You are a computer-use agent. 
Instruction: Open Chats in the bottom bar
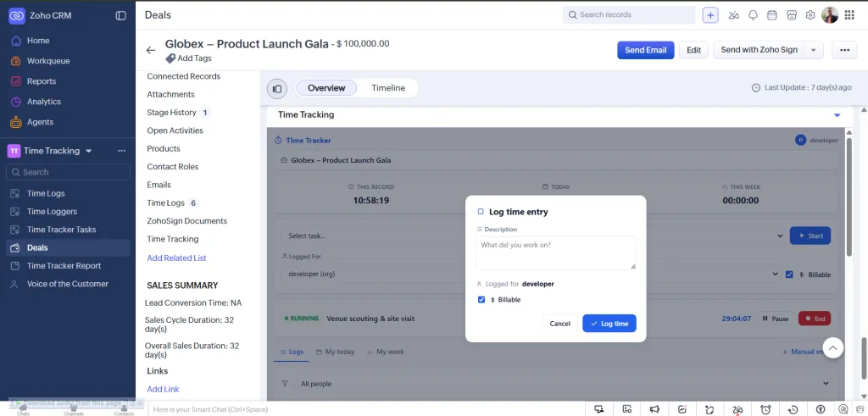coord(23,410)
